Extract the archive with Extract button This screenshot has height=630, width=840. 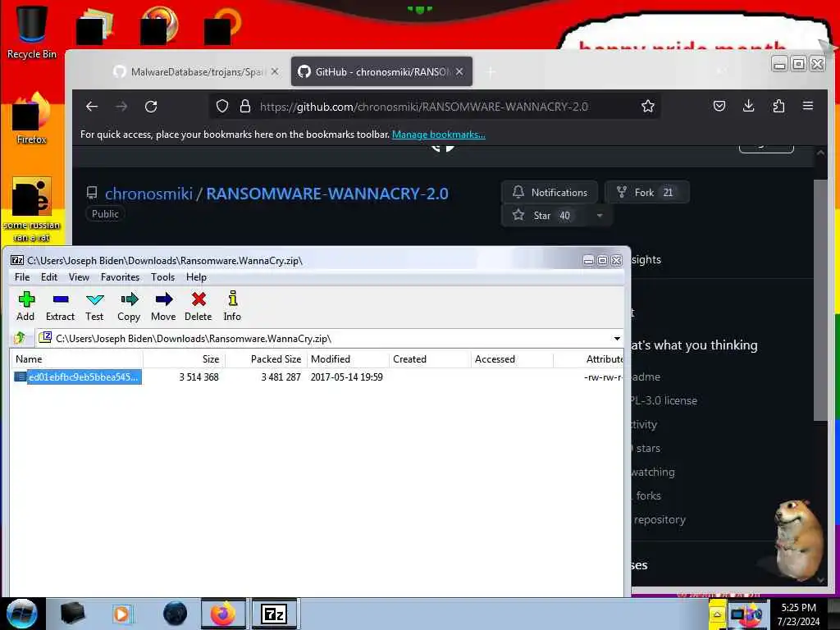[x=60, y=307]
